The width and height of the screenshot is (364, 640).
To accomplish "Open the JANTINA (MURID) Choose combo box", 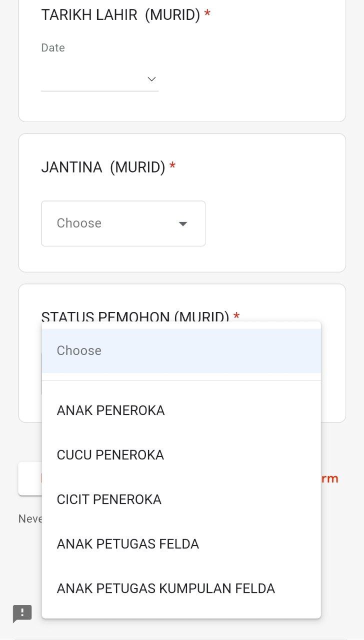I will pos(123,223).
